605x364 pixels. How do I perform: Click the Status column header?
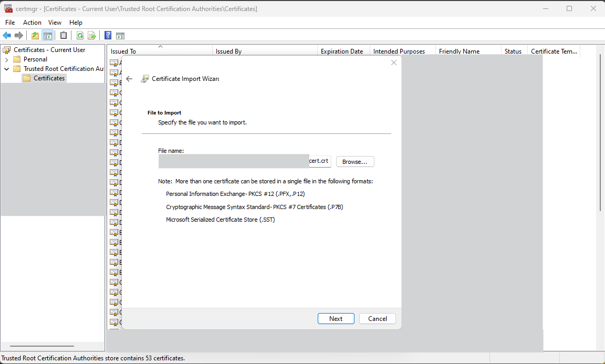tap(514, 51)
